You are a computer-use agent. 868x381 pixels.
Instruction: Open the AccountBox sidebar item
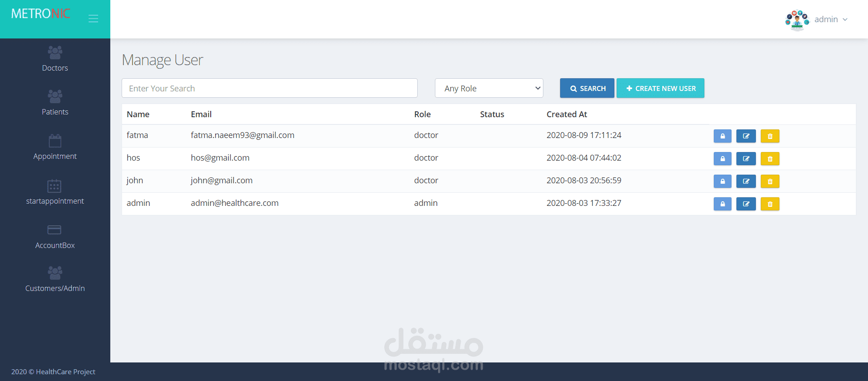point(55,236)
